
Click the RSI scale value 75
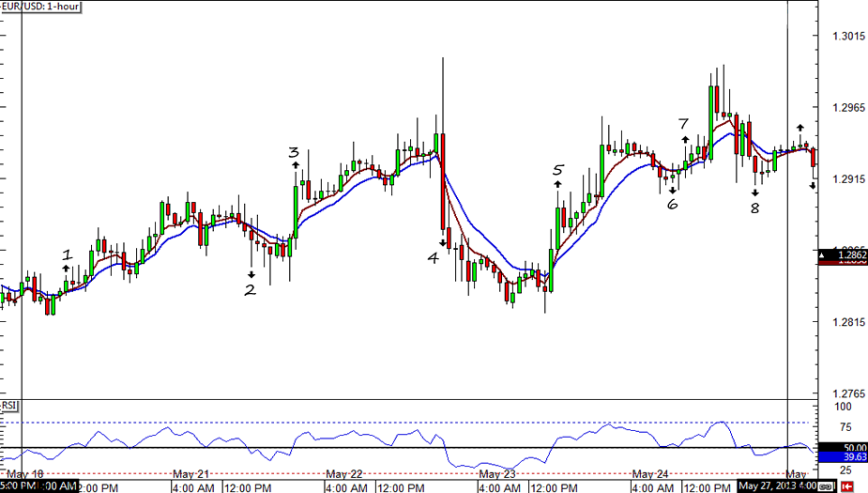coord(845,427)
